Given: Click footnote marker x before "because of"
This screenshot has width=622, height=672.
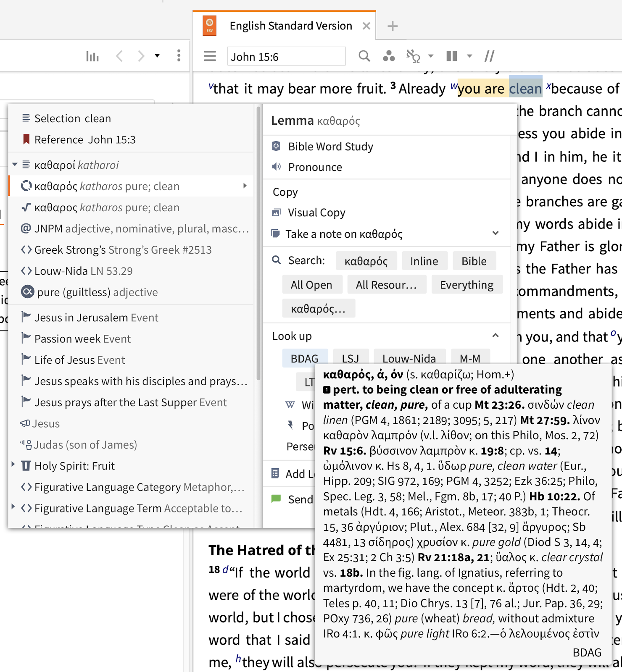Looking at the screenshot, I should tap(548, 87).
